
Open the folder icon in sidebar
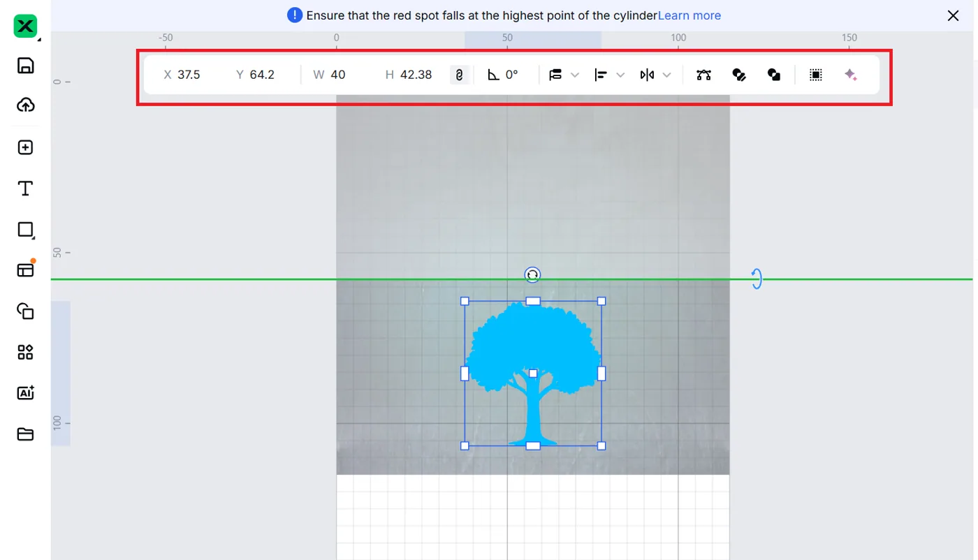26,434
